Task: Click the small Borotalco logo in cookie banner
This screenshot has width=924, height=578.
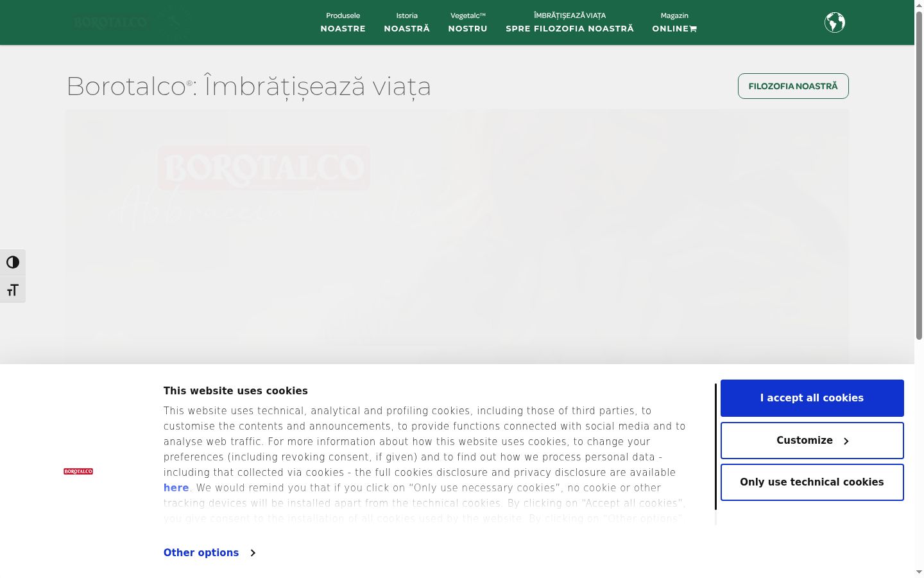Action: [78, 471]
